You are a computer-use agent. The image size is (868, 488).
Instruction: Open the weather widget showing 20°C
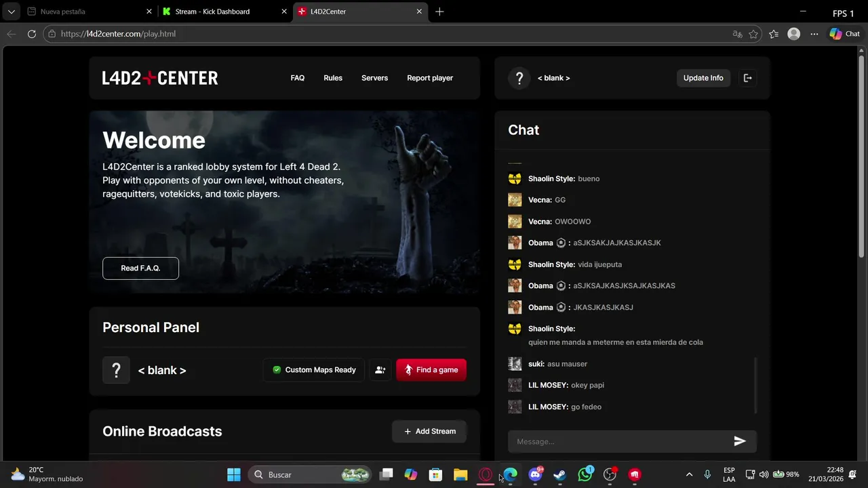pyautogui.click(x=47, y=474)
